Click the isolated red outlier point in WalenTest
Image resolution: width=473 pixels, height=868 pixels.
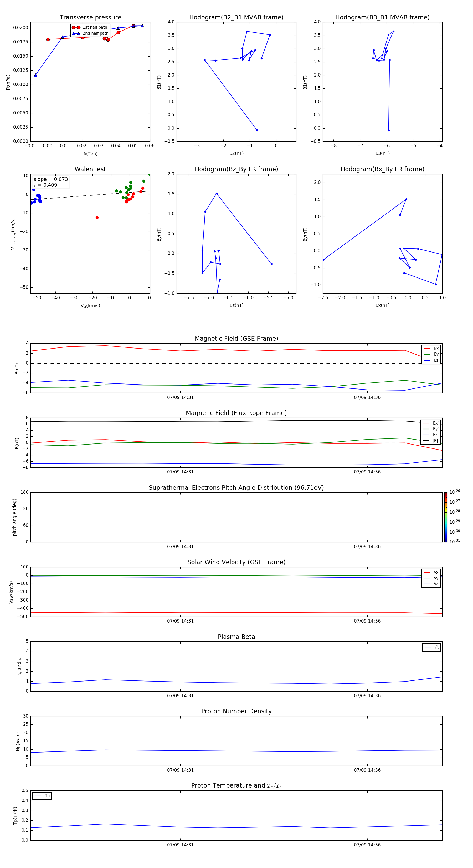pyautogui.click(x=97, y=218)
